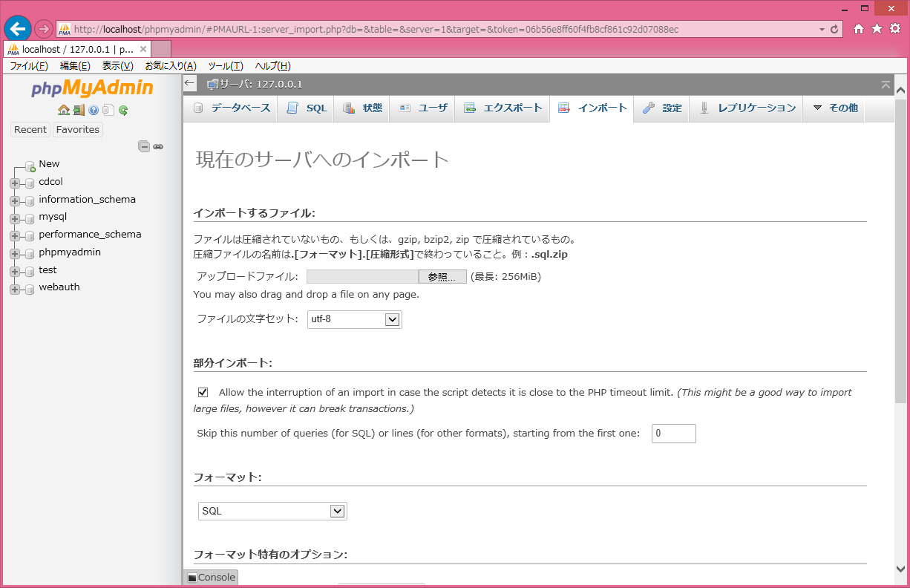Screen dimensions: 910x588
Task: Open the ツール(T) menu
Action: click(225, 66)
